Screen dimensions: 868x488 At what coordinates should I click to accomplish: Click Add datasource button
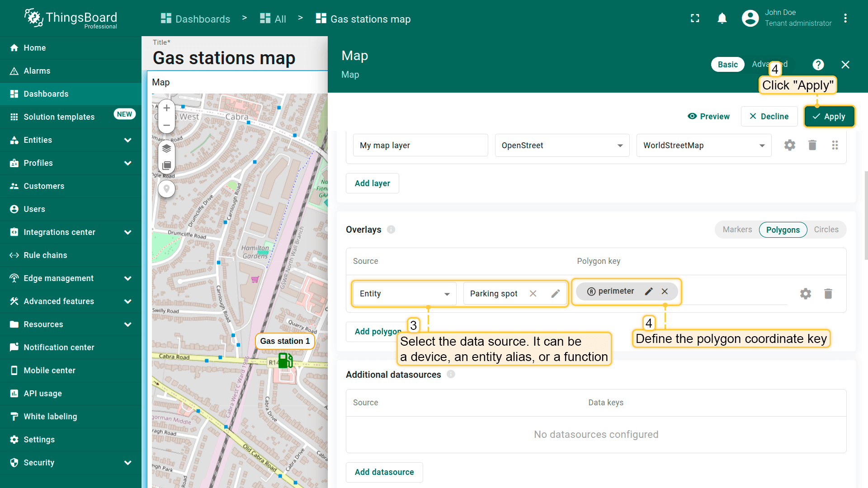click(384, 472)
